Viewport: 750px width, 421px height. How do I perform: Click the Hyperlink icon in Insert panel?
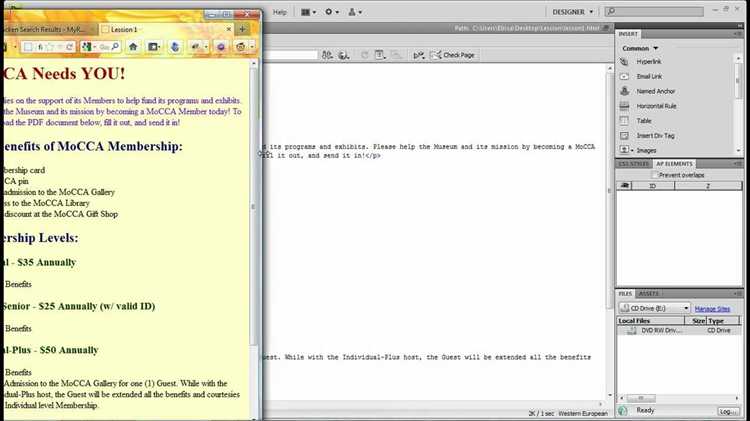pyautogui.click(x=626, y=62)
